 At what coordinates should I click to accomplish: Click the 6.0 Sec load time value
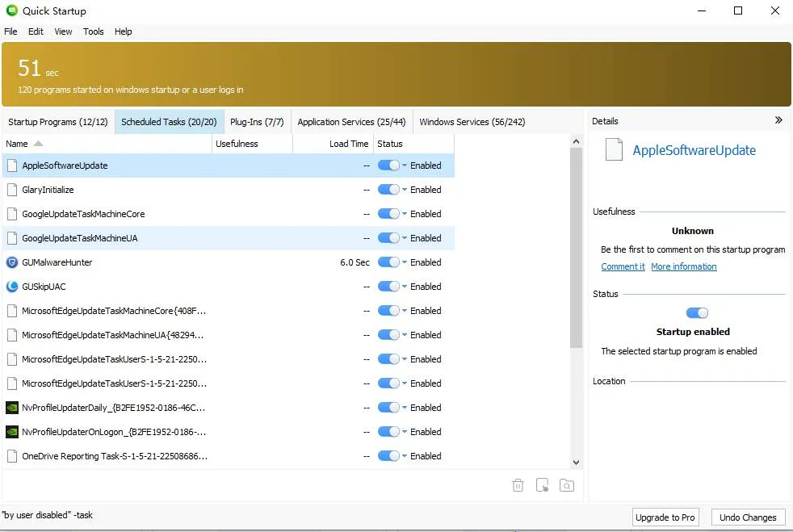click(x=355, y=262)
